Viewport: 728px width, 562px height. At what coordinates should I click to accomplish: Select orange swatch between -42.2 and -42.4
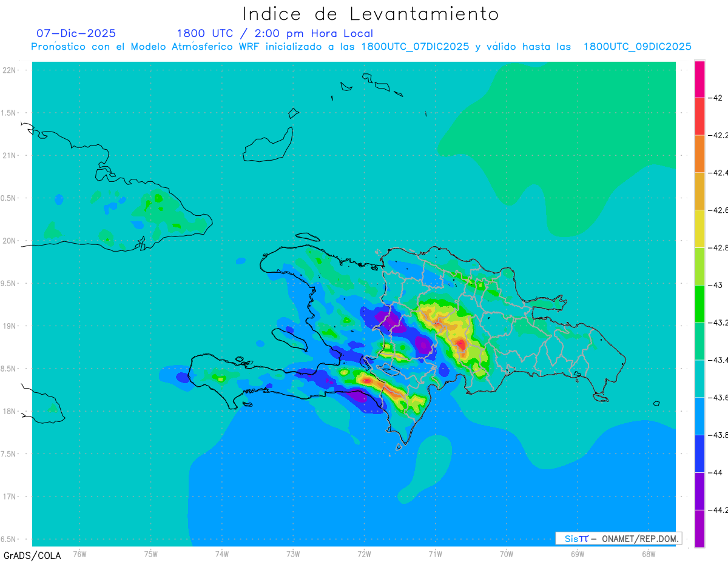click(699, 154)
